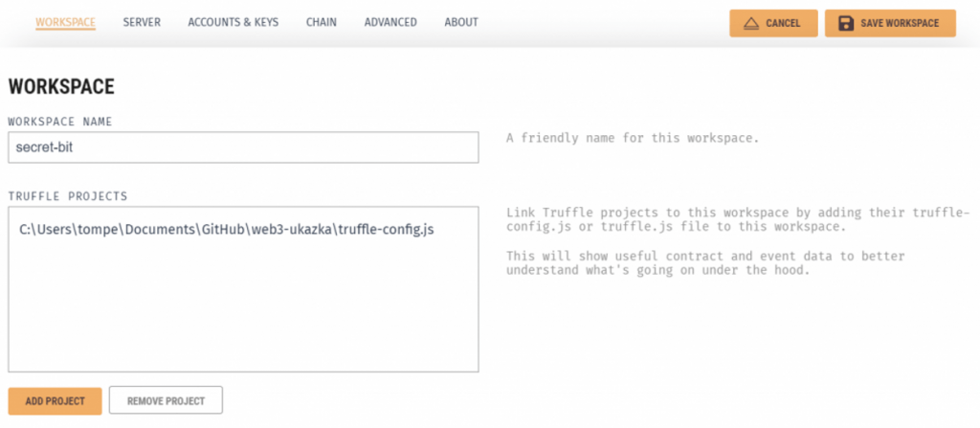Click the 'A friendly name for this workspace' hint
Image resolution: width=980 pixels, height=428 pixels.
pos(632,138)
